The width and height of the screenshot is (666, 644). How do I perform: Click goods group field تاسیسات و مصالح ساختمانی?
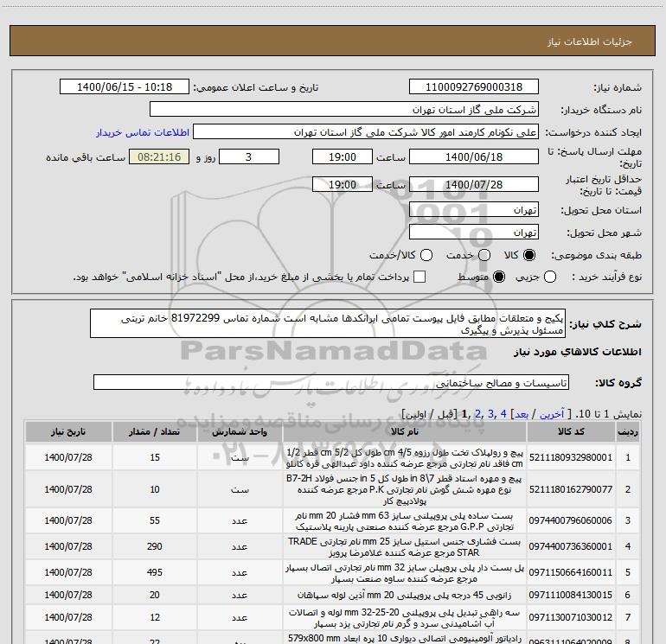[331, 382]
